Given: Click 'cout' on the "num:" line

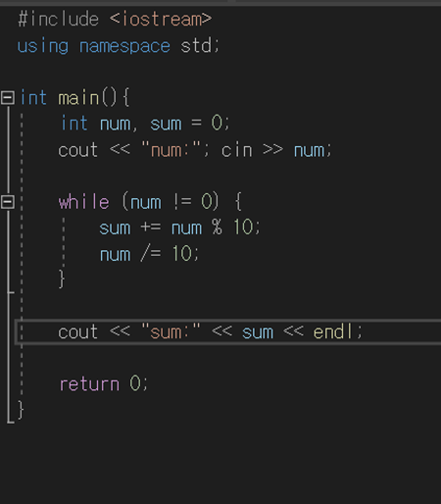Looking at the screenshot, I should (77, 150).
